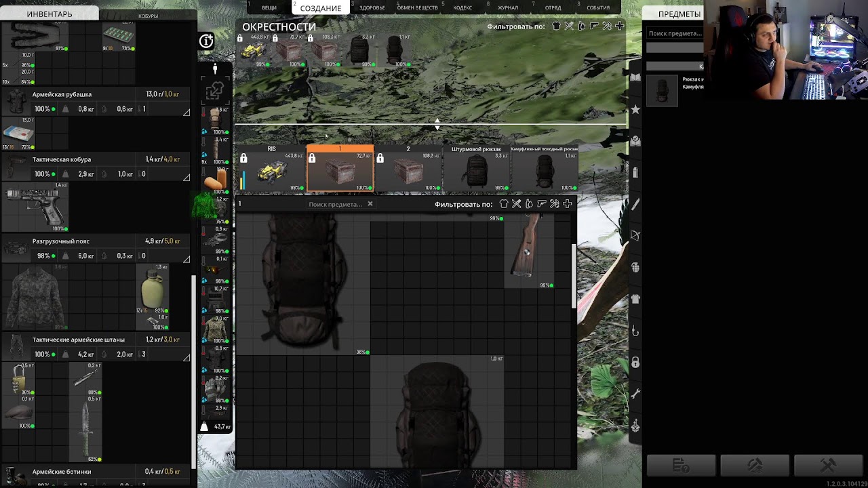Screen dimensions: 868x488
Task: Filter Окрестности by medical plus icon
Action: tap(620, 26)
